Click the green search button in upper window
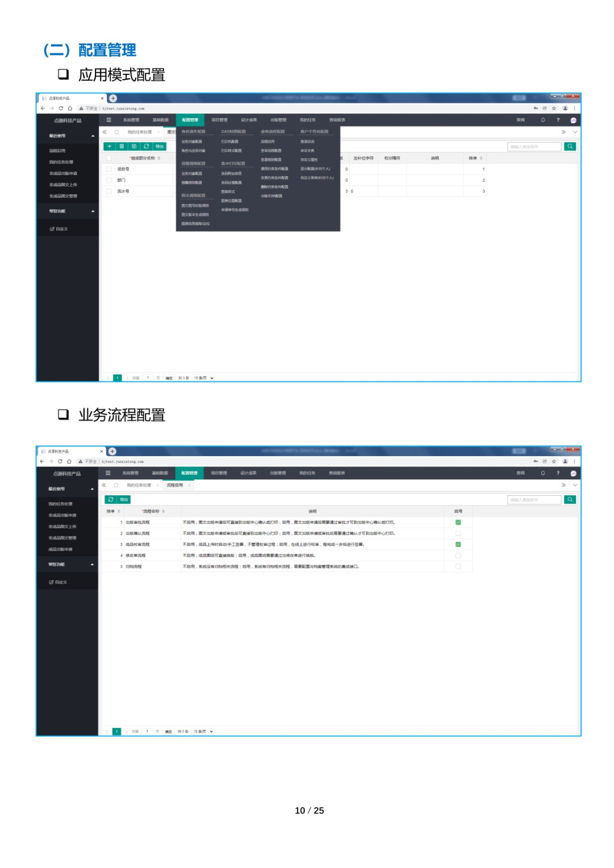Screen dimensions: 614x868 click(x=569, y=146)
